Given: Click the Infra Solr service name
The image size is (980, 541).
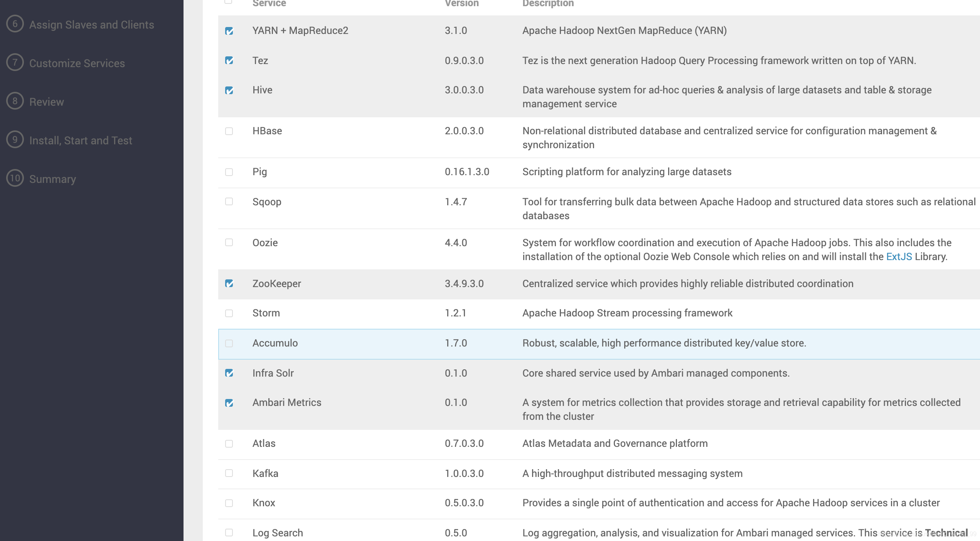Looking at the screenshot, I should click(273, 373).
